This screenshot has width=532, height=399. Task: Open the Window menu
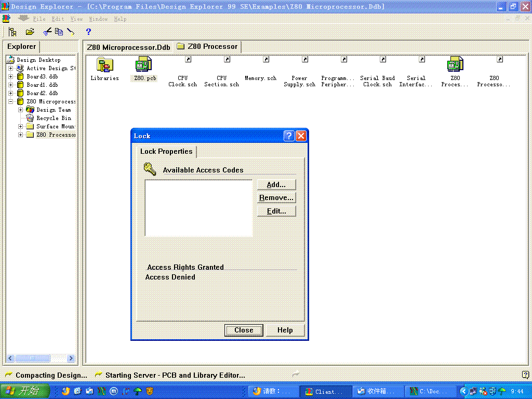(98, 19)
